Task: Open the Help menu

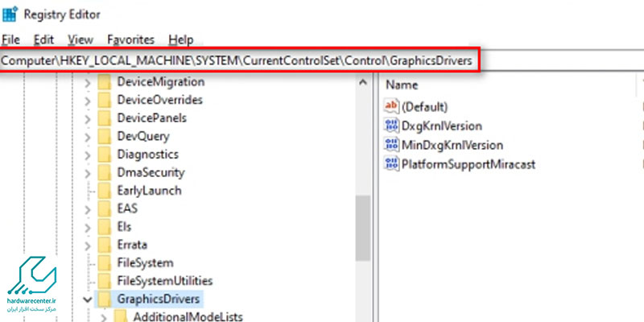Action: [x=180, y=39]
